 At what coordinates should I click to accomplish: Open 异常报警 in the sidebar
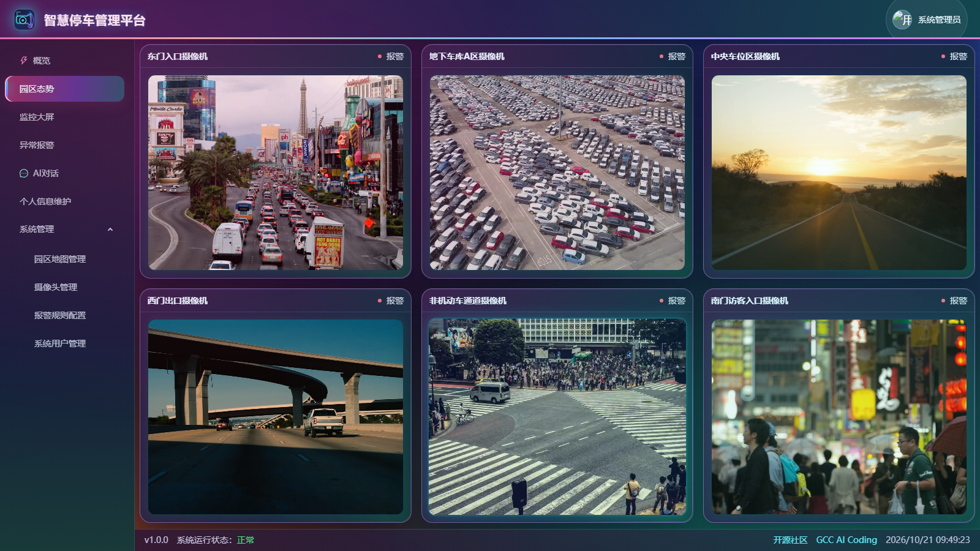coord(65,145)
